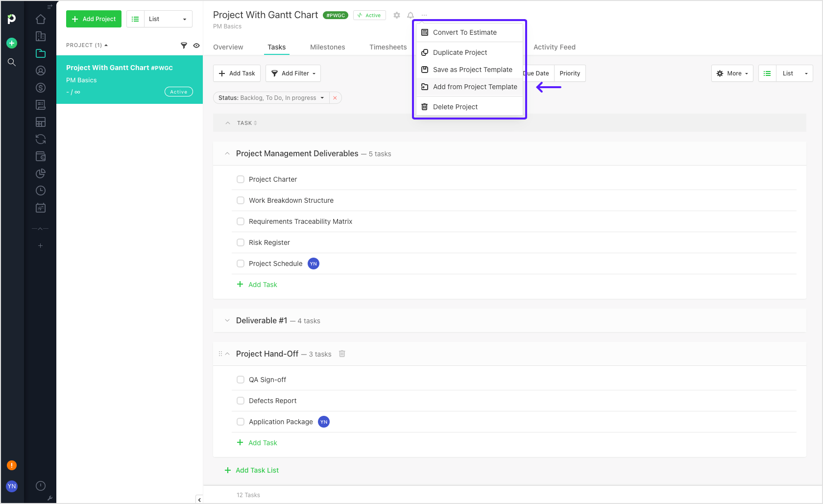Select the Projects folder icon in sidebar
This screenshot has height=504, width=823.
point(41,53)
